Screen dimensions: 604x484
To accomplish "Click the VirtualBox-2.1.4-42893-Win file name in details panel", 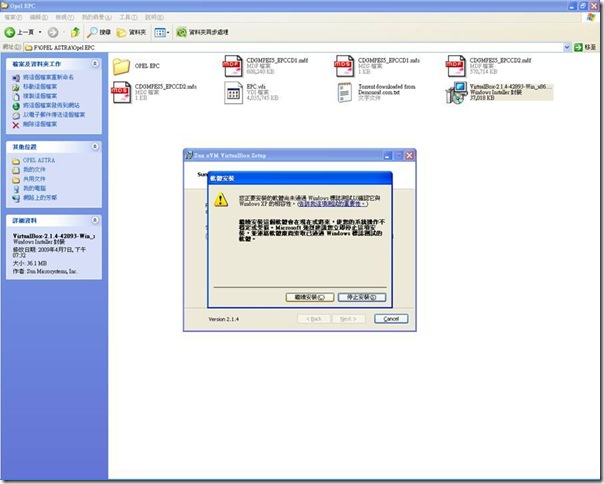I will 54,236.
